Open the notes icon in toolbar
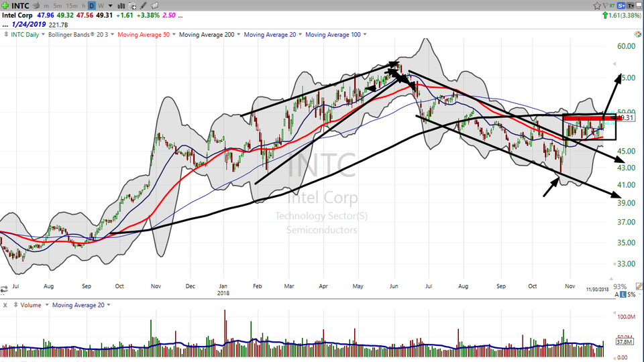This screenshot has height=362, width=644. 155,6
